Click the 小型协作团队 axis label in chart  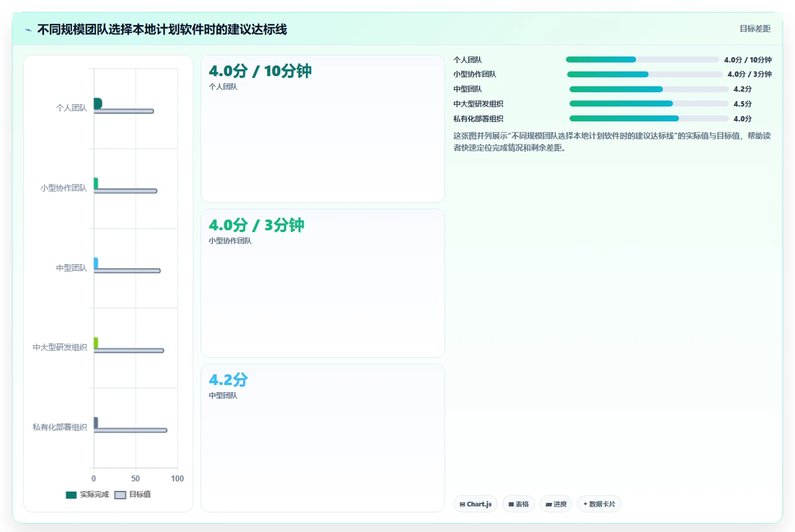click(x=64, y=188)
